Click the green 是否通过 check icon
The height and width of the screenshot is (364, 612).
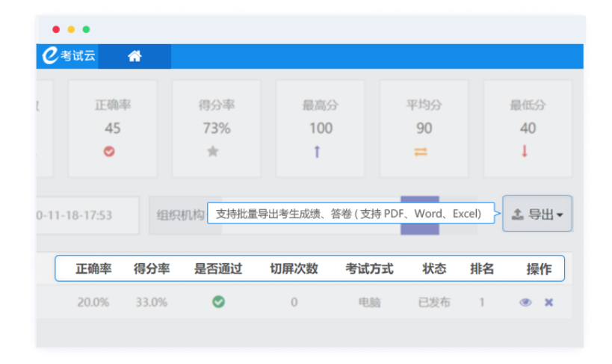click(218, 302)
